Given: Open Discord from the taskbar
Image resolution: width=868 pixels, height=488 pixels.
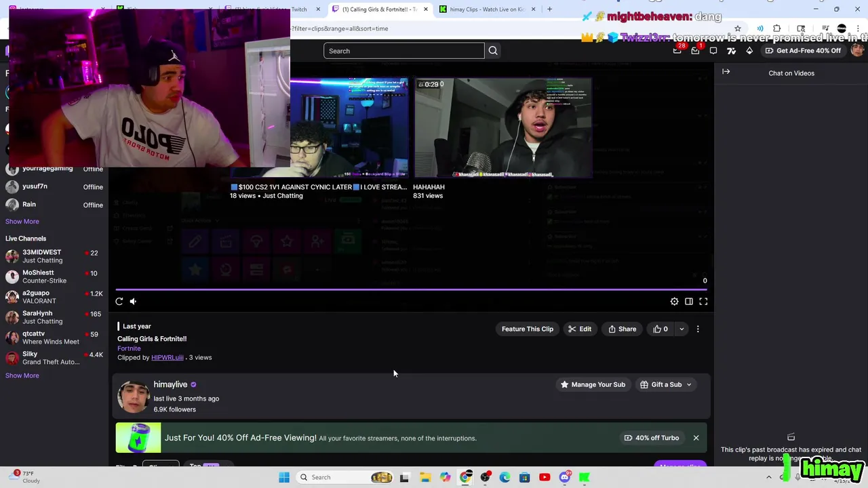Looking at the screenshot, I should [x=564, y=477].
